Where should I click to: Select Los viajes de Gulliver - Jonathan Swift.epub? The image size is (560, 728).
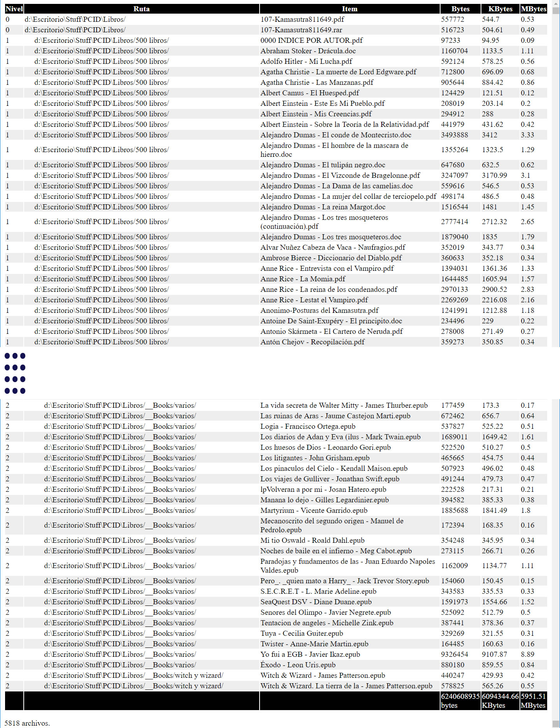(x=330, y=479)
